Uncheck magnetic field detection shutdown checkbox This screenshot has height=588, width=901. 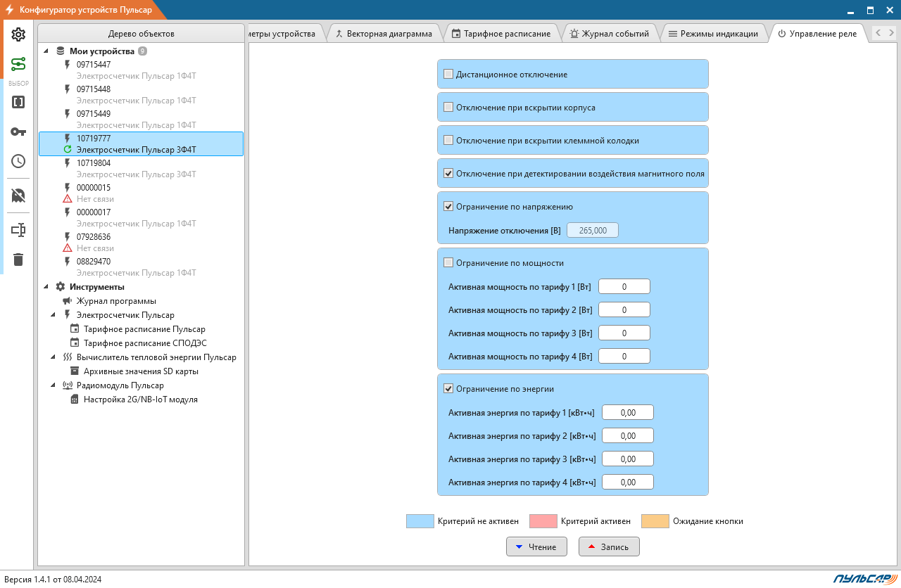(x=448, y=173)
